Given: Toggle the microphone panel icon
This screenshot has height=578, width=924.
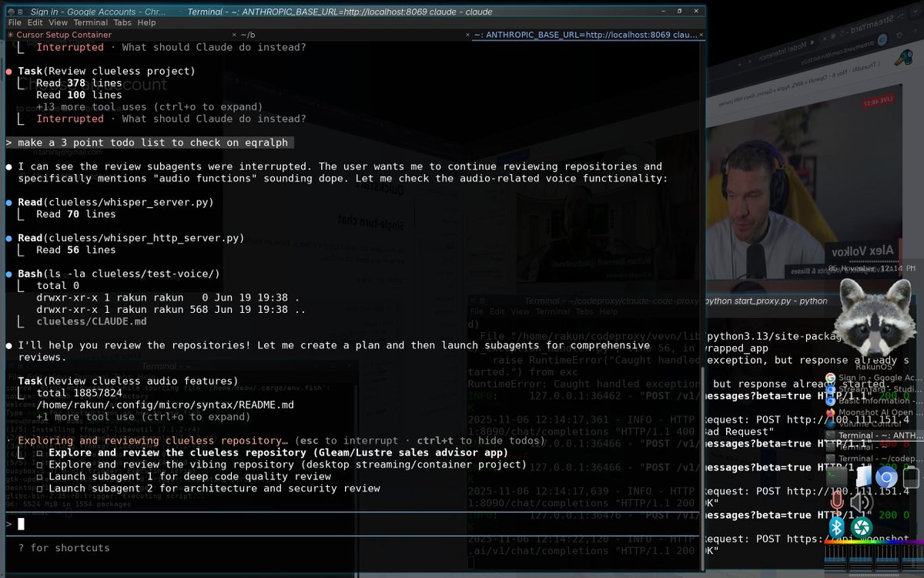Looking at the screenshot, I should coord(837,502).
